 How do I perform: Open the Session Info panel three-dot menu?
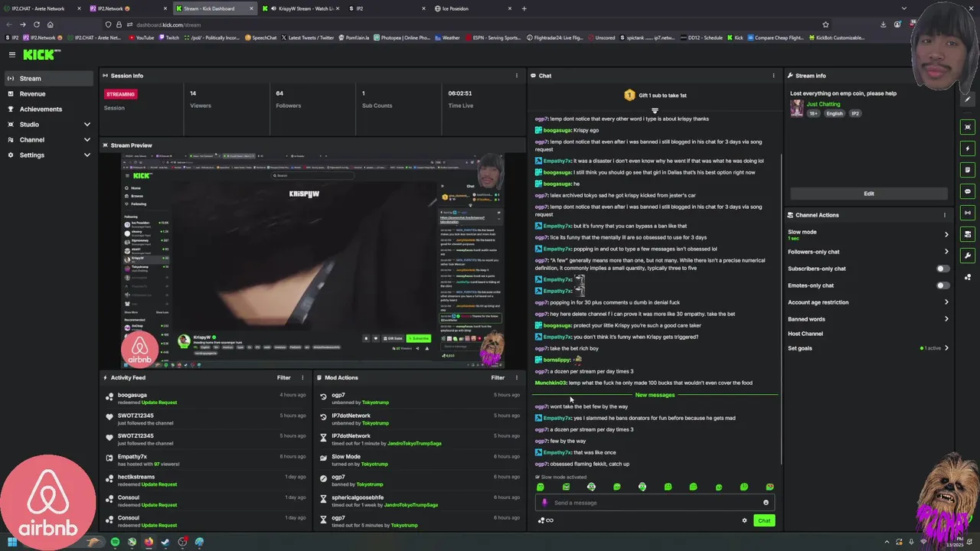tap(516, 76)
